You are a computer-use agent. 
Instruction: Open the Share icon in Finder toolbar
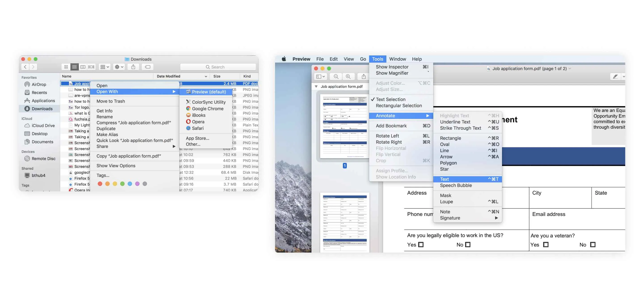coord(133,67)
